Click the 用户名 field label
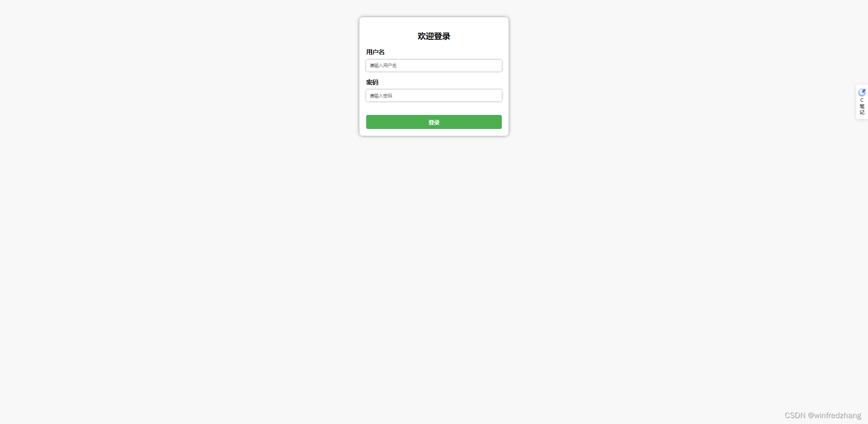 coord(375,52)
